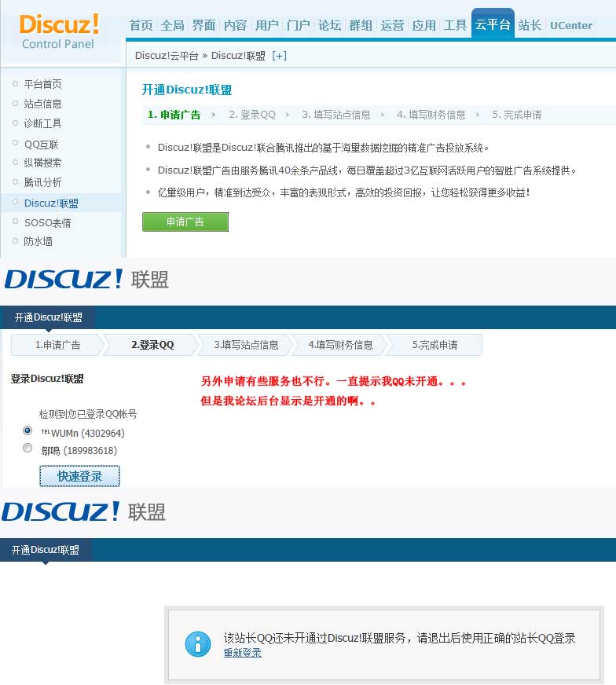Image resolution: width=616 pixels, height=685 pixels.
Task: Open 站点信息 in sidebar
Action: (42, 104)
